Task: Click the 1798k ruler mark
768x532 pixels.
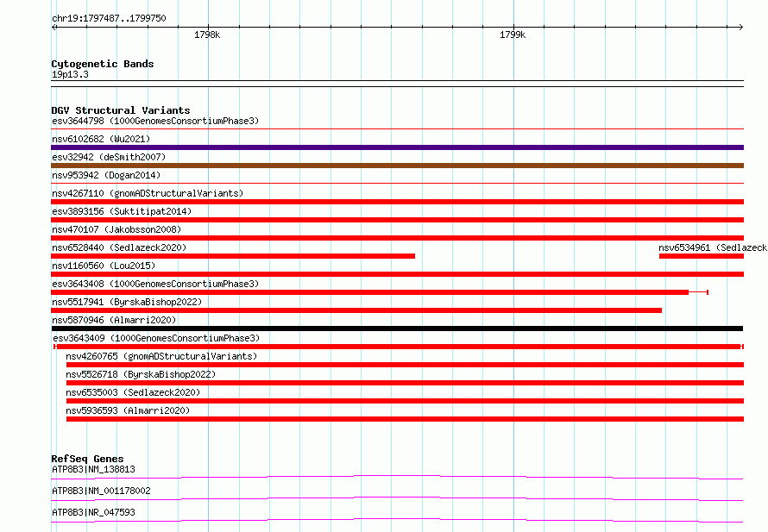Action: pos(207,34)
